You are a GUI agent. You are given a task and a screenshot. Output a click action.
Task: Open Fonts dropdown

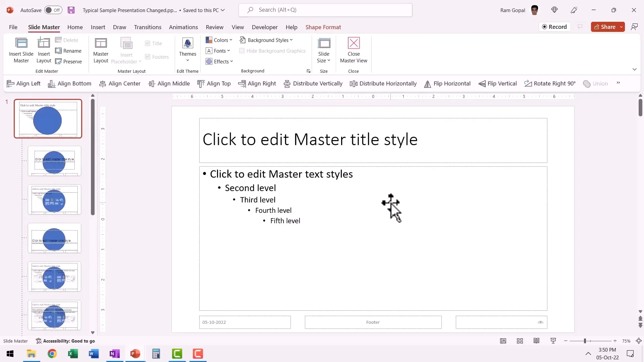pyautogui.click(x=218, y=51)
